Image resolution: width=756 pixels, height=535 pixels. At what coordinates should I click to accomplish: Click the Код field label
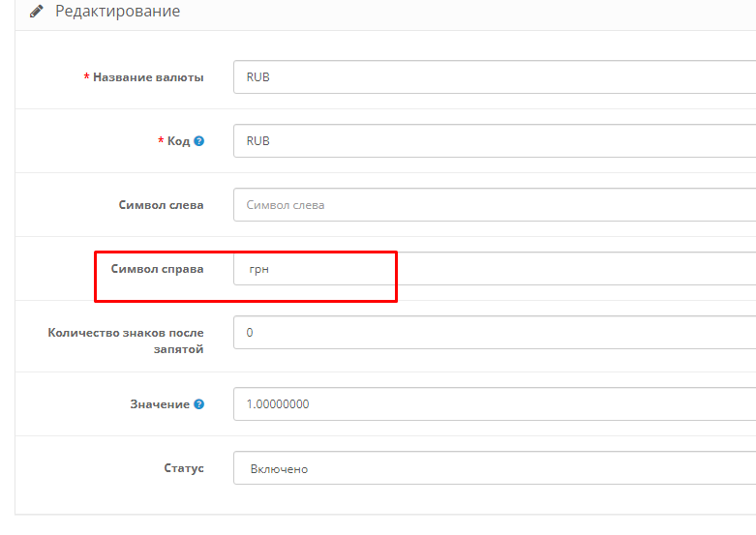pyautogui.click(x=178, y=141)
